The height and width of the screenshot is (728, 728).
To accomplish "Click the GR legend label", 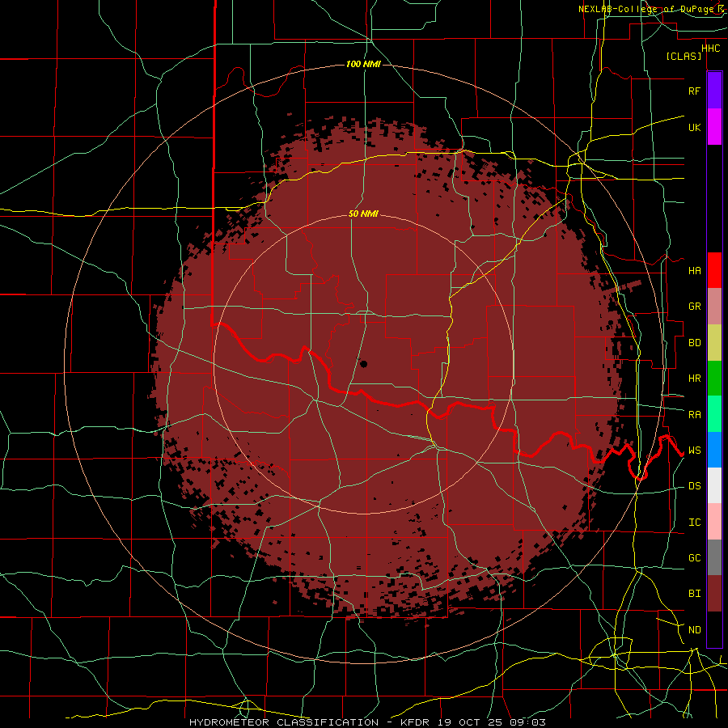I will (694, 307).
